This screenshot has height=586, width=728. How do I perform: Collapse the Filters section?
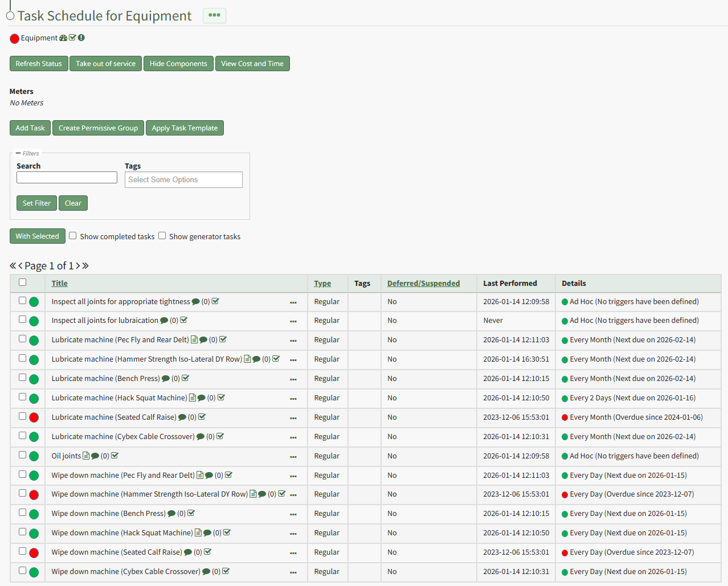18,153
